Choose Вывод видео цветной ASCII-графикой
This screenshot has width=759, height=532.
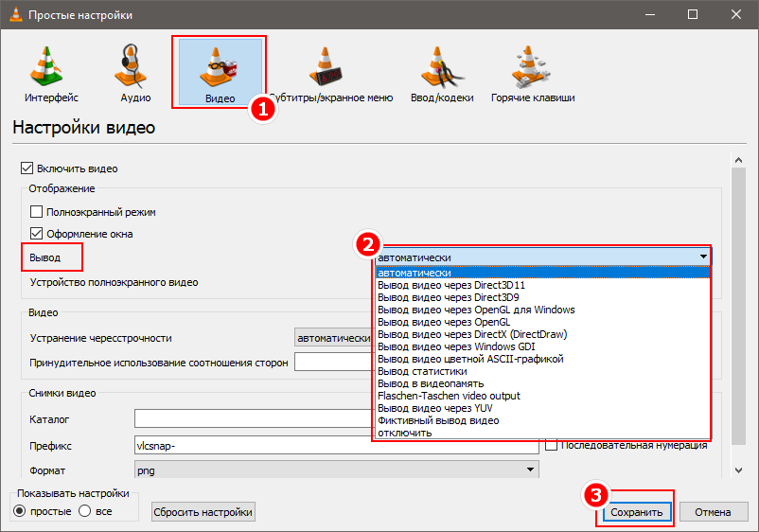coord(542,359)
